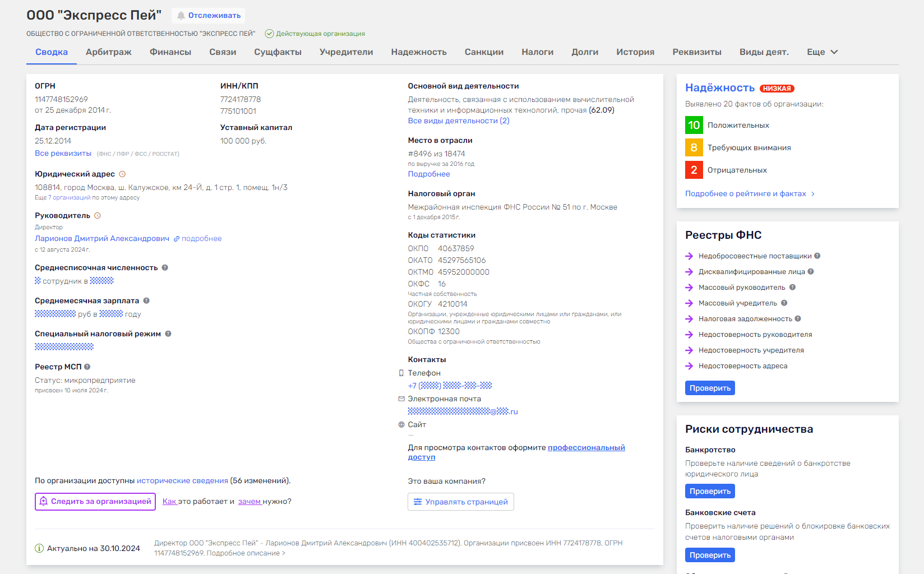Open director Ларионов Дмитрий Александрович link
924x574 pixels.
click(102, 239)
